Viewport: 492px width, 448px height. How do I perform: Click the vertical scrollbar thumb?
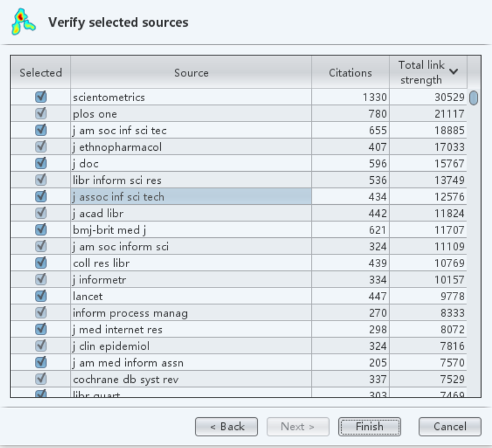click(473, 98)
